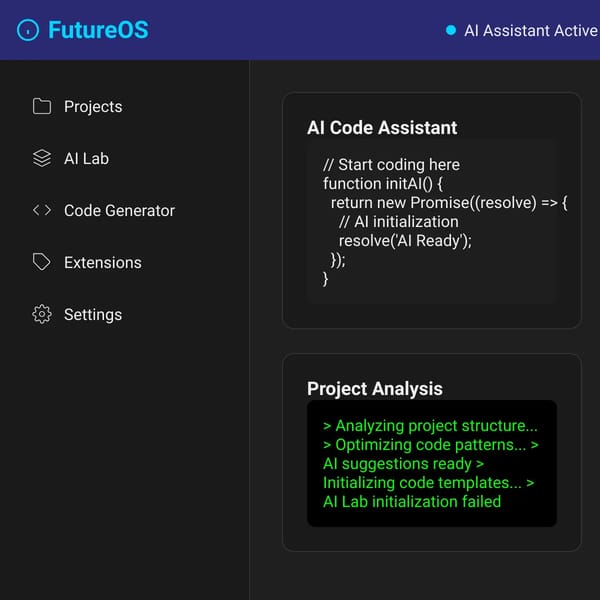
Task: Click the FutureOS circular logo icon
Action: (x=28, y=30)
